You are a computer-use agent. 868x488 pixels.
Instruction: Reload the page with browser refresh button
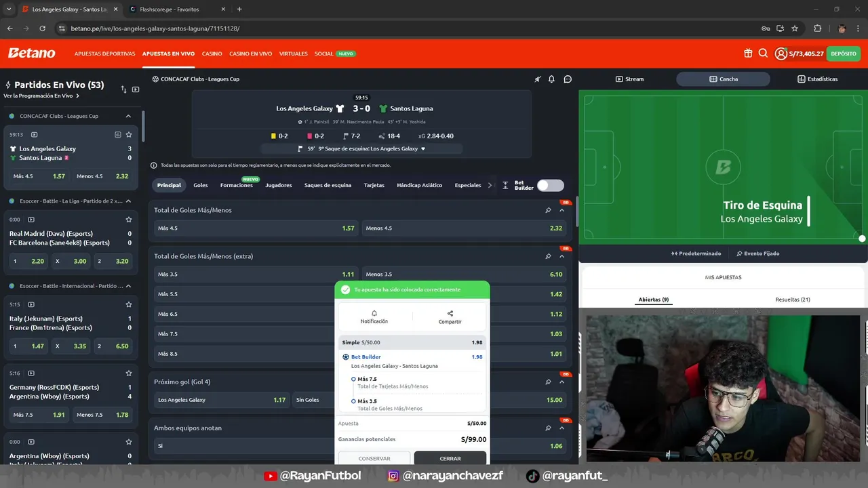(42, 28)
